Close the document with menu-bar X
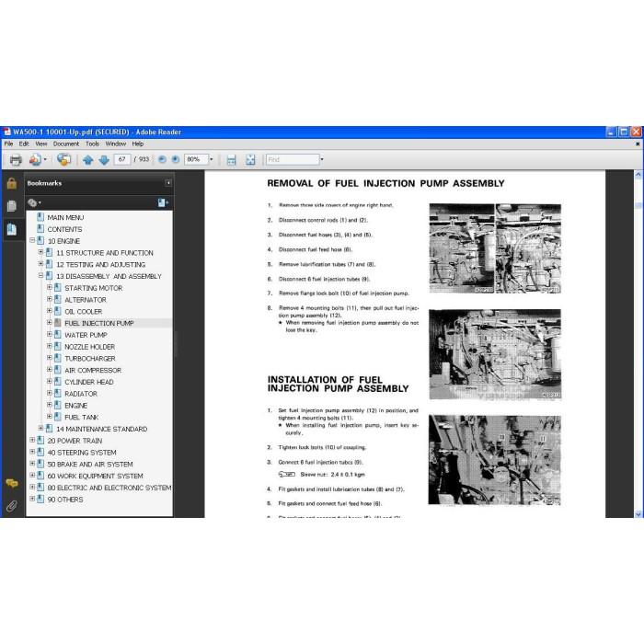This screenshot has height=644, width=644. [638, 144]
